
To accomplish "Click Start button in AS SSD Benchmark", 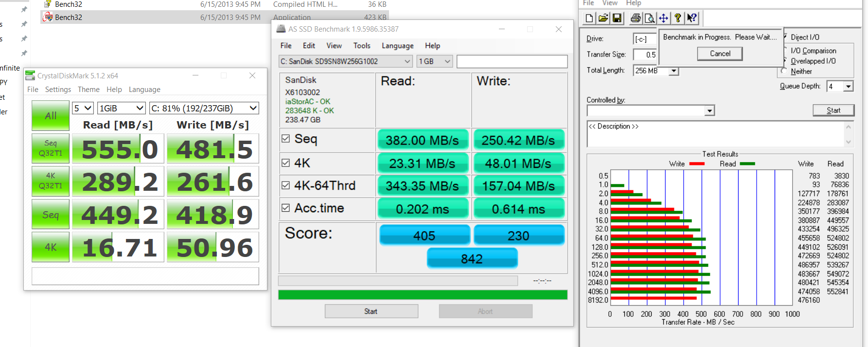I will (372, 311).
